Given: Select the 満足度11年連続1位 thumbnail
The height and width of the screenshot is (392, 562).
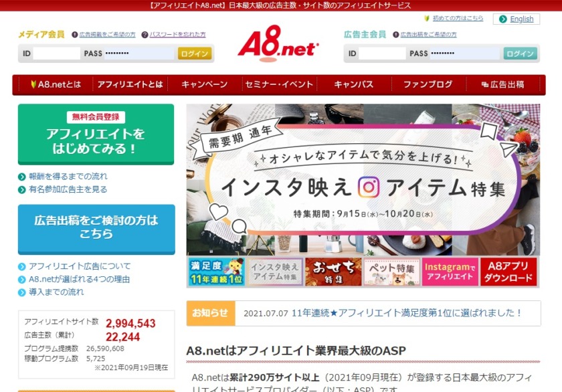Looking at the screenshot, I should [x=217, y=272].
